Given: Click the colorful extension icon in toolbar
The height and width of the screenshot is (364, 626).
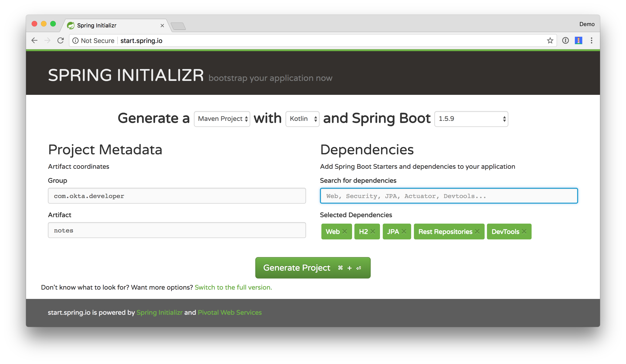Looking at the screenshot, I should point(578,40).
